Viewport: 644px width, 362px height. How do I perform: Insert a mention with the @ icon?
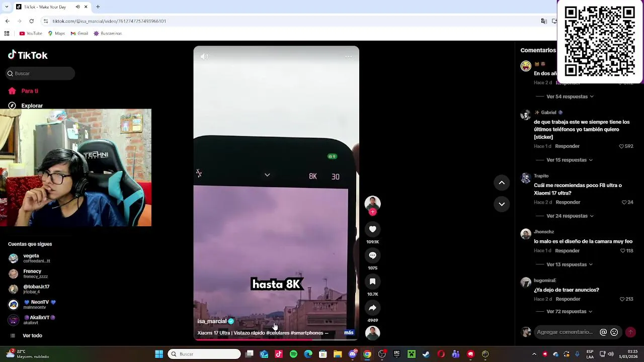(603, 332)
